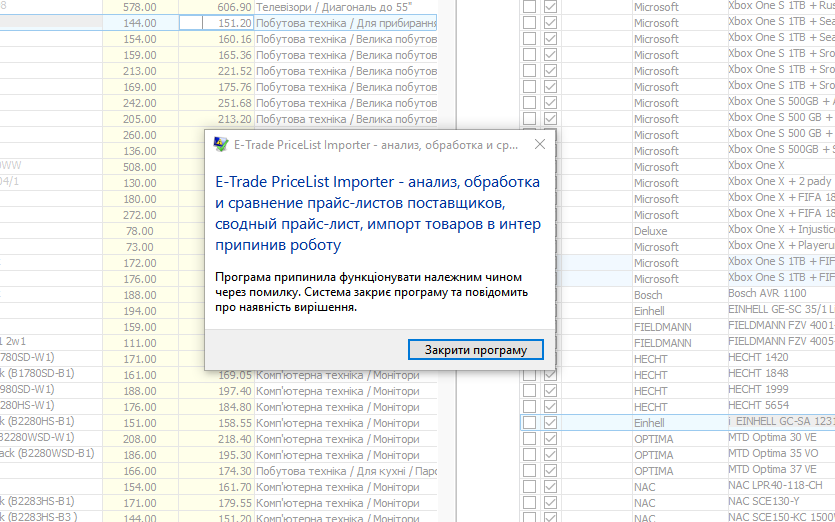Image resolution: width=835 pixels, height=522 pixels.
Task: Select the 'Bosch' brand cell
Action: click(680, 295)
